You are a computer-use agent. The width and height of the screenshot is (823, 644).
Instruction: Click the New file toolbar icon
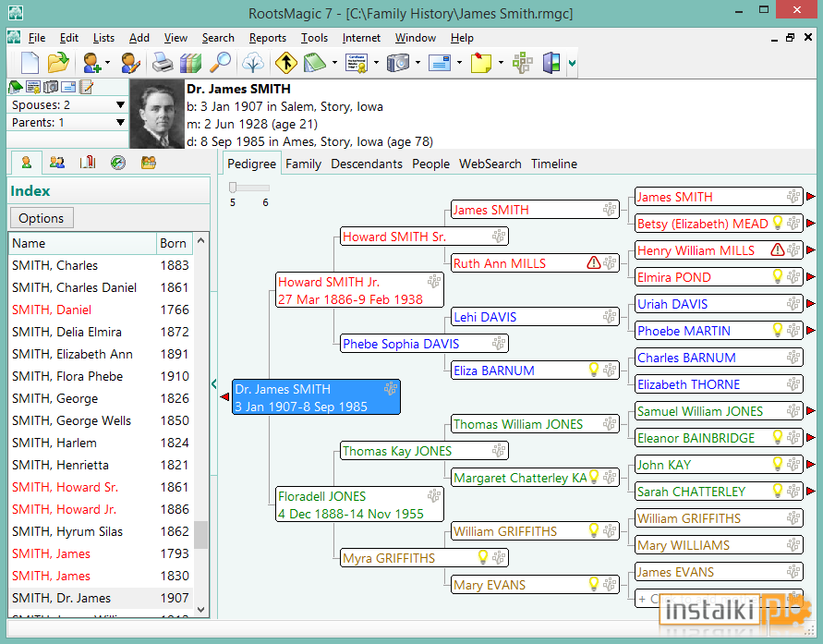click(x=30, y=63)
